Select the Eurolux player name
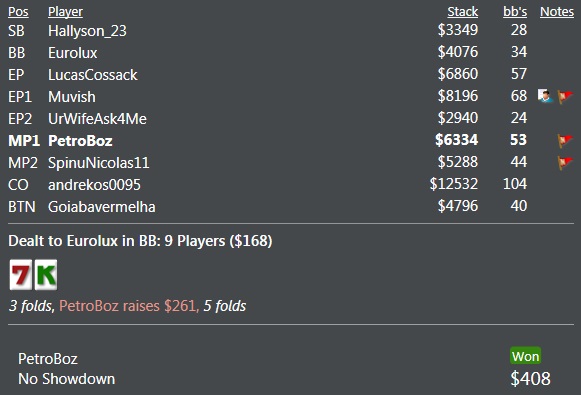581x395 pixels. pyautogui.click(x=73, y=53)
